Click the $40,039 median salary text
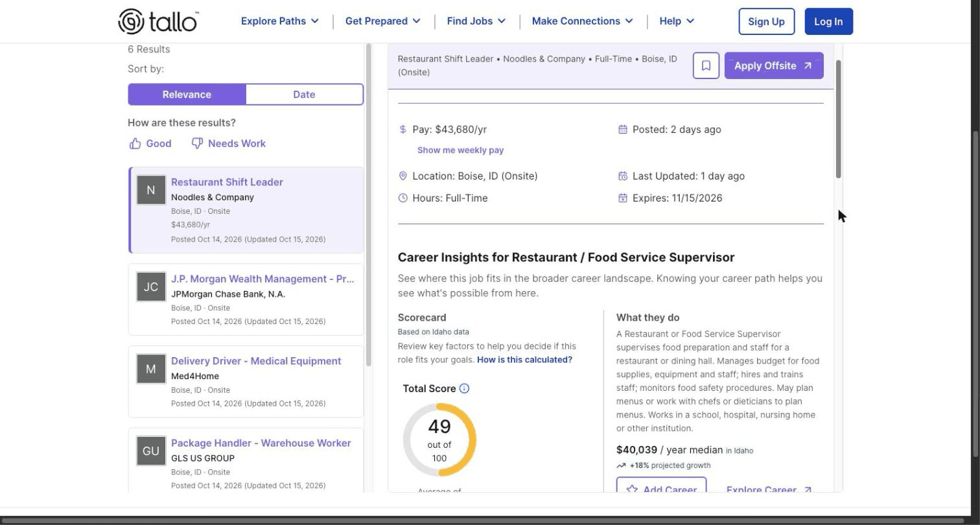The width and height of the screenshot is (980, 525). point(636,450)
